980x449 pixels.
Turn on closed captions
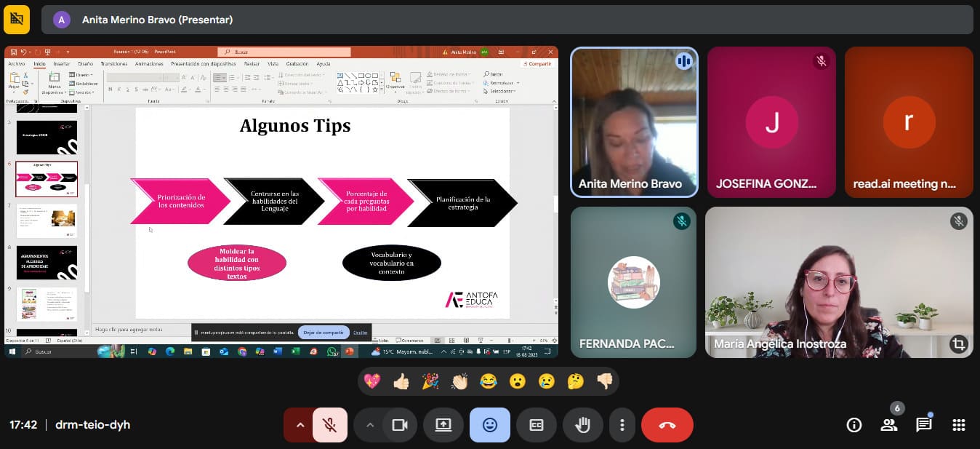point(537,425)
